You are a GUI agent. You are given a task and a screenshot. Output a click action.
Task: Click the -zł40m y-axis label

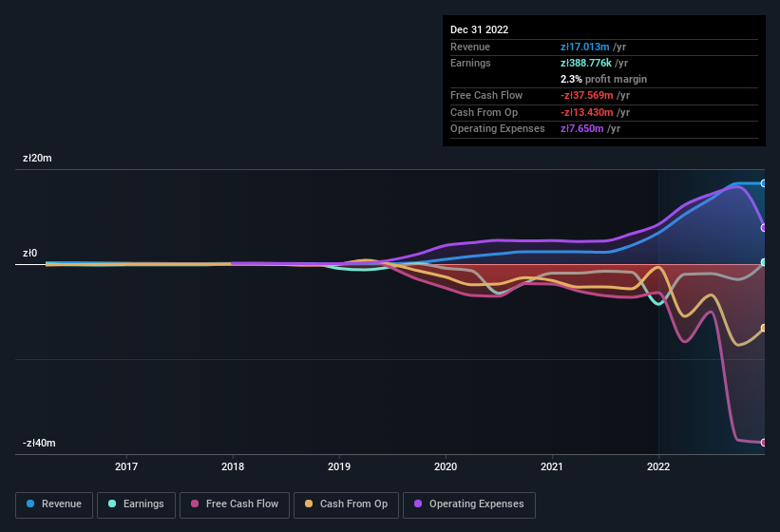(39, 443)
